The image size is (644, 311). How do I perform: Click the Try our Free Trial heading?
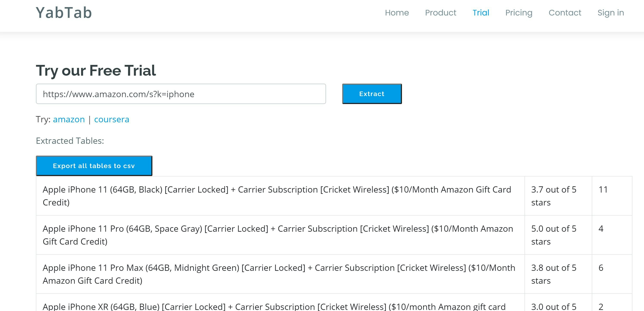(96, 70)
